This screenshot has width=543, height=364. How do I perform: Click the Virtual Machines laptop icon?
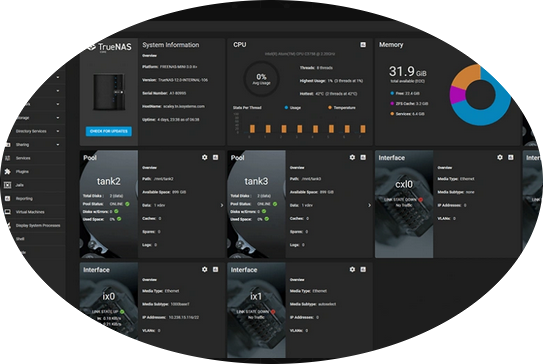(x=8, y=212)
